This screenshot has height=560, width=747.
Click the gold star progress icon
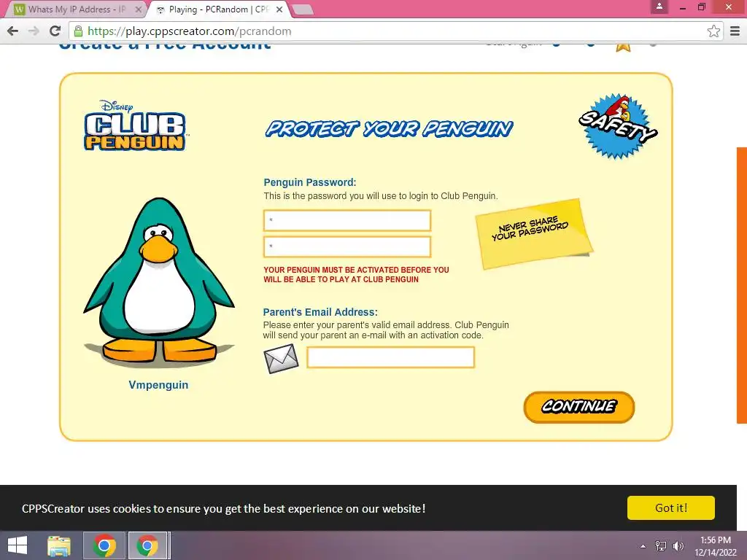click(x=623, y=47)
